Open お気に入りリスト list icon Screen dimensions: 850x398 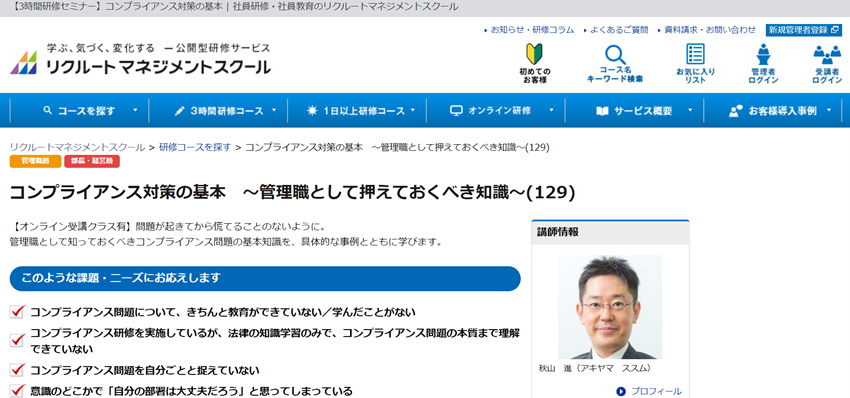point(696,54)
